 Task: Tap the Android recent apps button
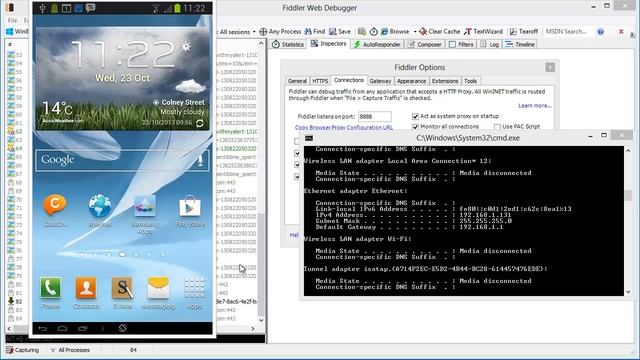coord(82,328)
